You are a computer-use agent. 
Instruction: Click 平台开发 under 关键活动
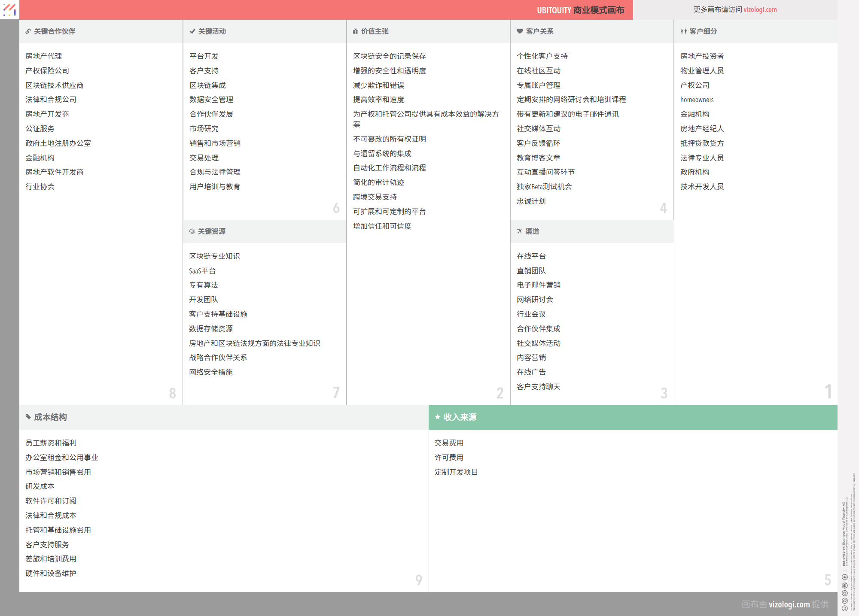pyautogui.click(x=204, y=56)
